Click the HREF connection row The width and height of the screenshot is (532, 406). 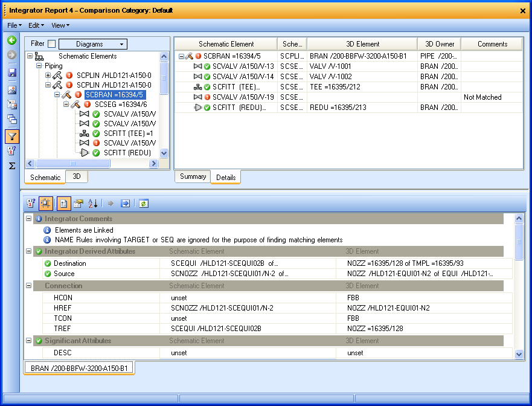pyautogui.click(x=278, y=308)
